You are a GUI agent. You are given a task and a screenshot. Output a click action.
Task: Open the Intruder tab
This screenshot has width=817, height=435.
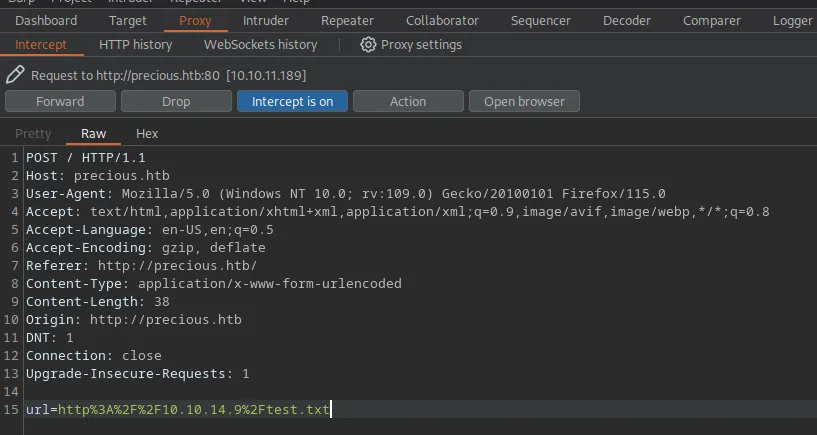pos(265,20)
